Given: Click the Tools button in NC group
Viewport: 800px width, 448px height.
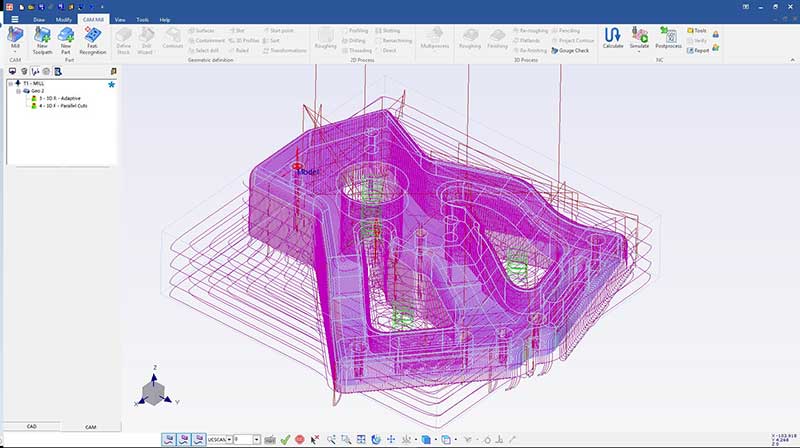Looking at the screenshot, I should tap(696, 30).
